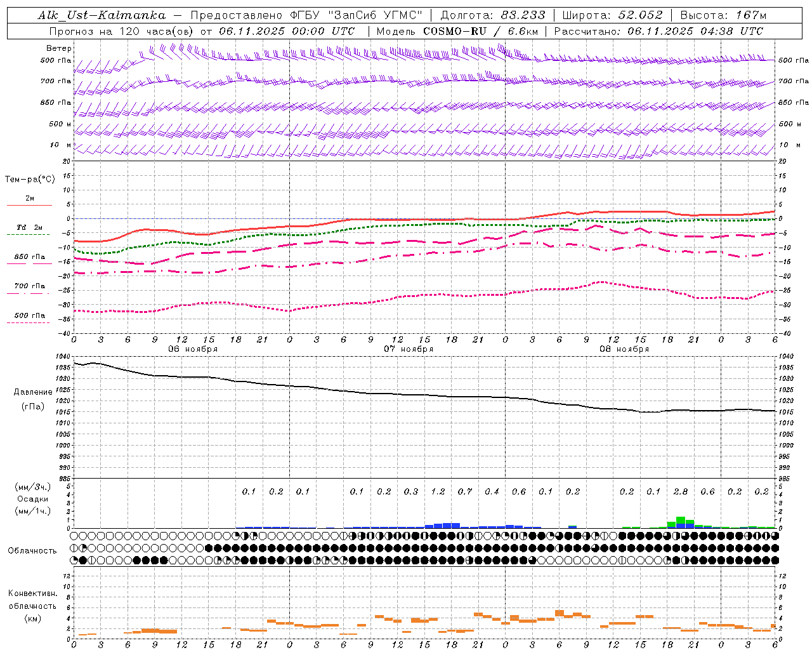Click the 0.3 three-hour precipitation value
This screenshot has width=812, height=650.
411,492
